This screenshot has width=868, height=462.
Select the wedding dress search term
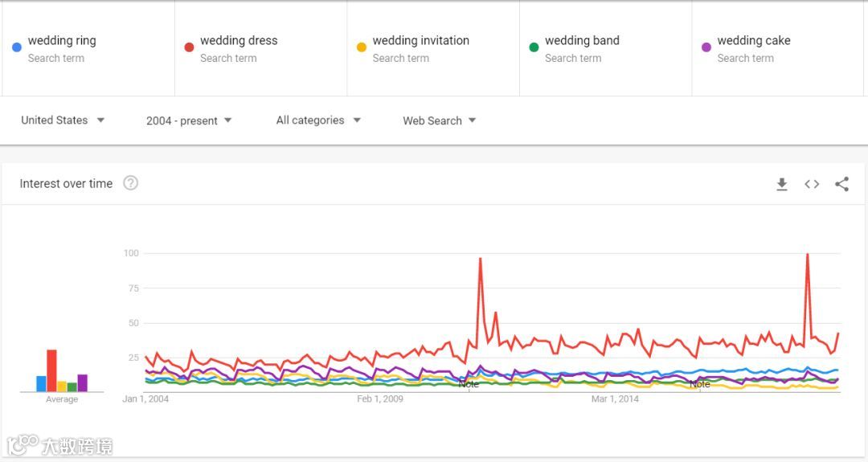click(239, 41)
